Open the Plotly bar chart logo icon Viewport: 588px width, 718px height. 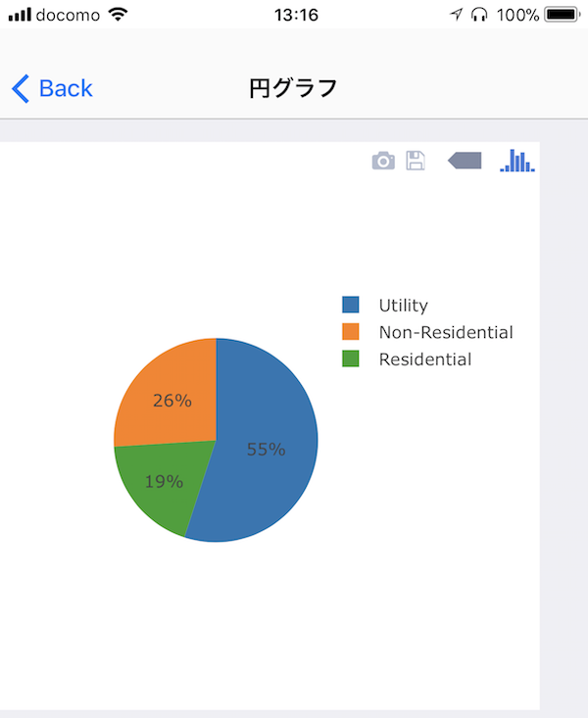pos(517,161)
